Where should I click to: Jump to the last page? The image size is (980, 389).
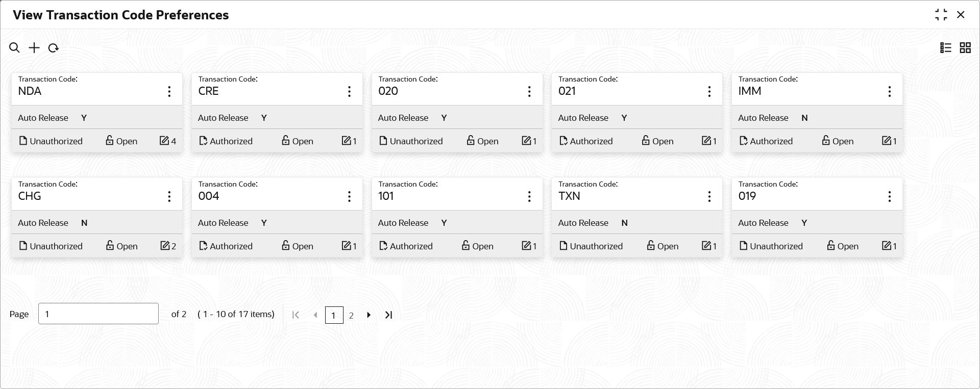coord(389,315)
